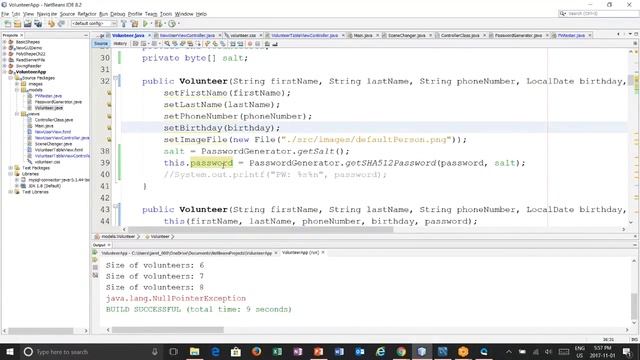Select PasswordGenerator.java in Projects tree
This screenshot has width=640, height=360.
tap(58, 102)
